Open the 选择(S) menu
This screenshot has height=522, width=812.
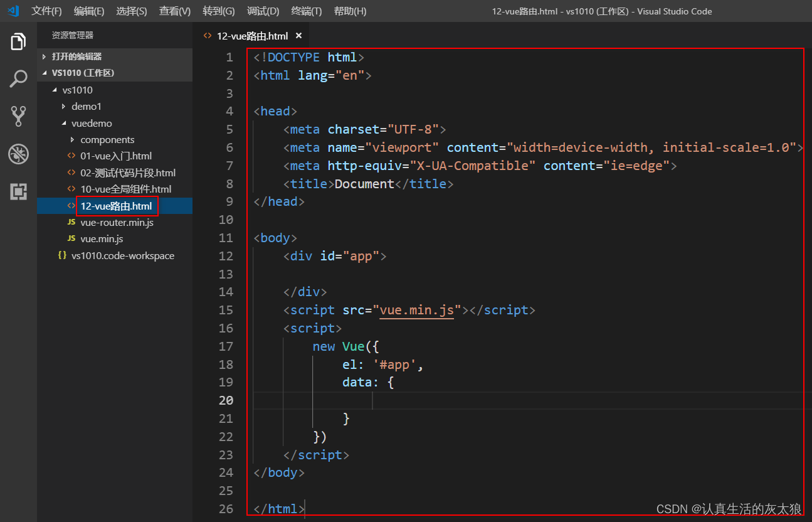coord(132,11)
